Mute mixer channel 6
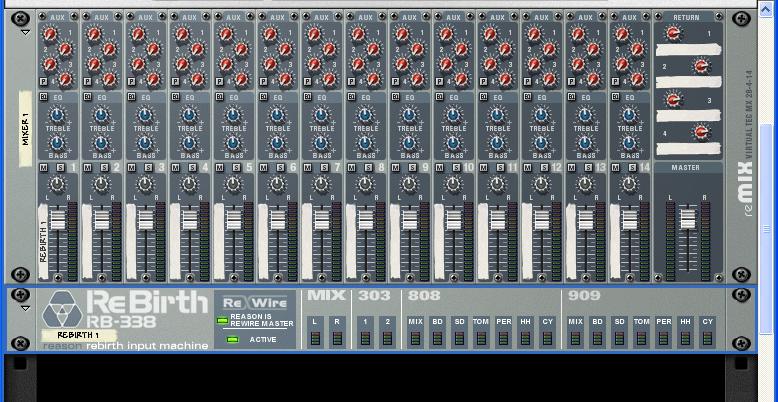The width and height of the screenshot is (778, 402). tap(263, 168)
